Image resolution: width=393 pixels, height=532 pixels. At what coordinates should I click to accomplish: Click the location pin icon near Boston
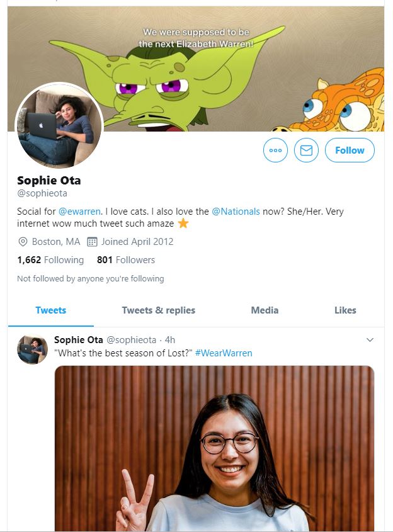click(23, 242)
